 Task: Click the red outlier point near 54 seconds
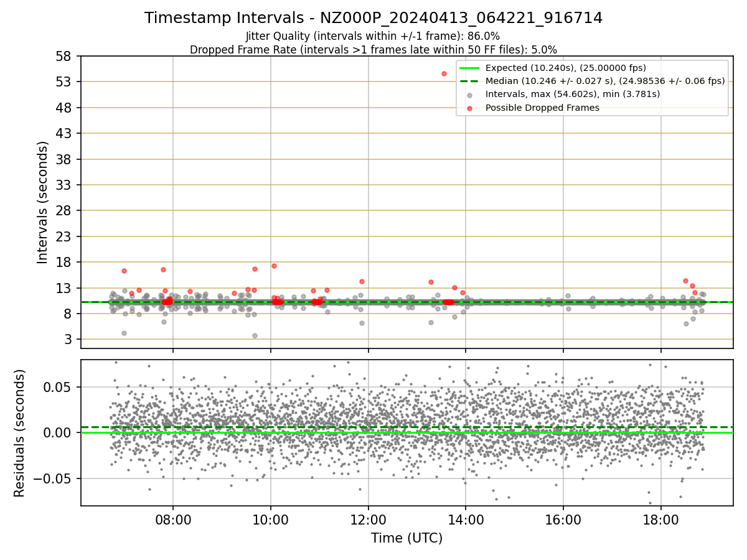coord(444,73)
